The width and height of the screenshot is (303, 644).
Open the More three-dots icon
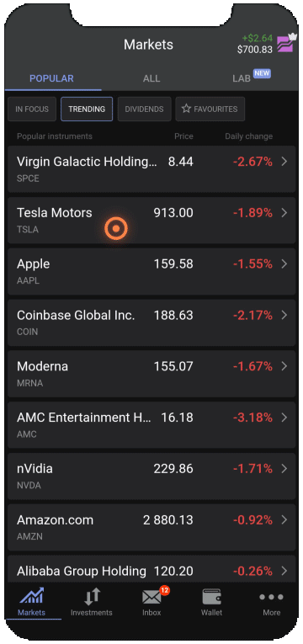click(271, 597)
